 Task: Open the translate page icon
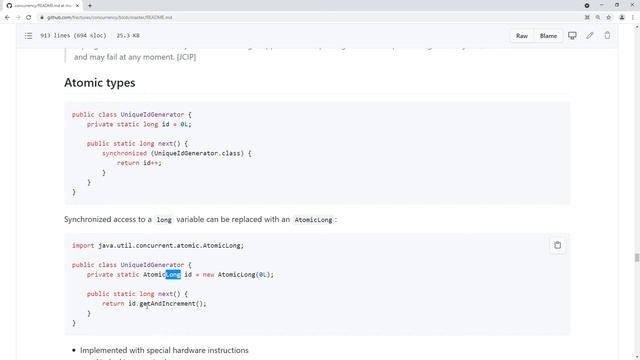tap(587, 18)
